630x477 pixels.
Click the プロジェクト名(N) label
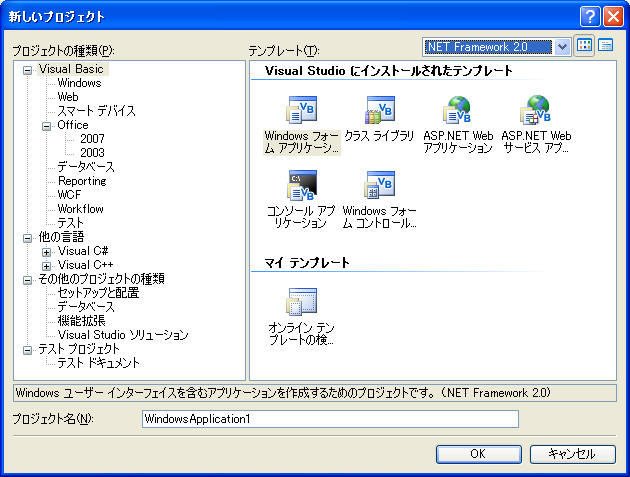pos(53,419)
